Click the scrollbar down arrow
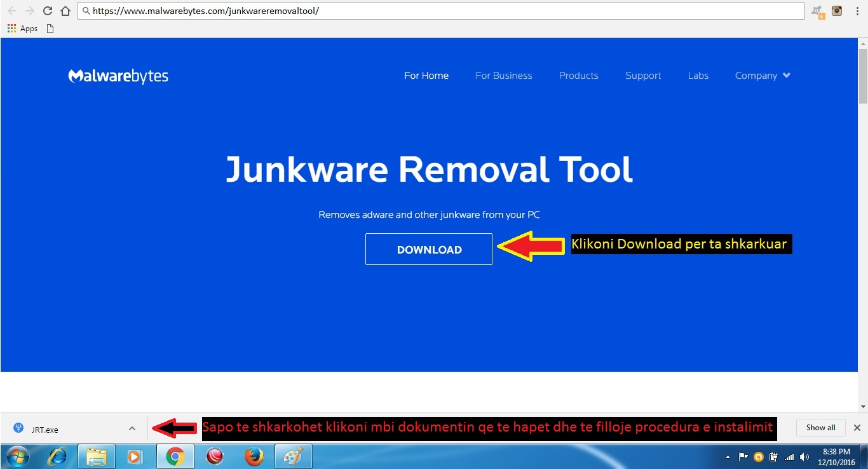 pyautogui.click(x=863, y=407)
